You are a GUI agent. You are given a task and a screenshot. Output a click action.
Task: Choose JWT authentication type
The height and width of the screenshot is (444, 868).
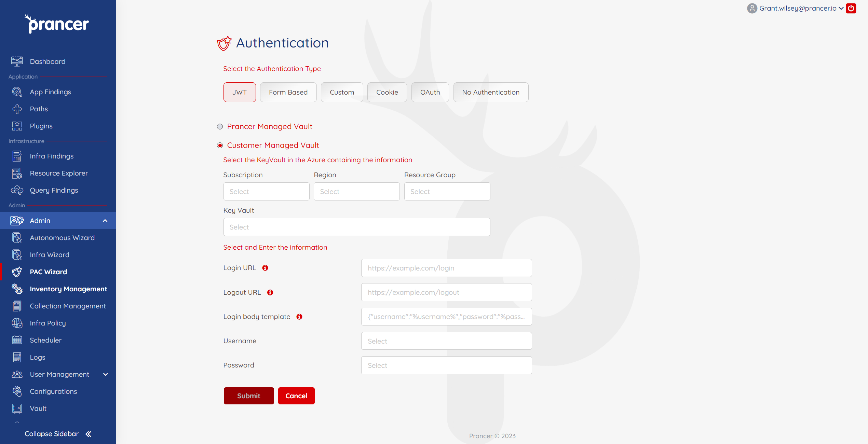click(x=240, y=92)
